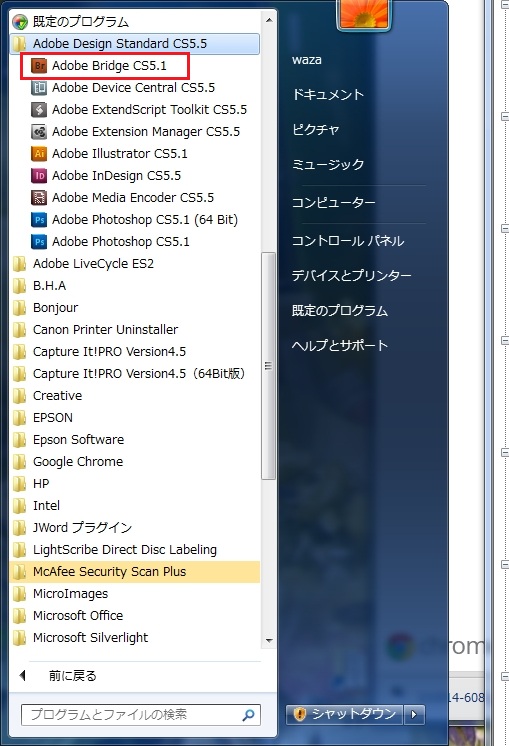The width and height of the screenshot is (509, 746).
Task: Launch Adobe Extension Manager CS5.5 icon
Action: [39, 131]
